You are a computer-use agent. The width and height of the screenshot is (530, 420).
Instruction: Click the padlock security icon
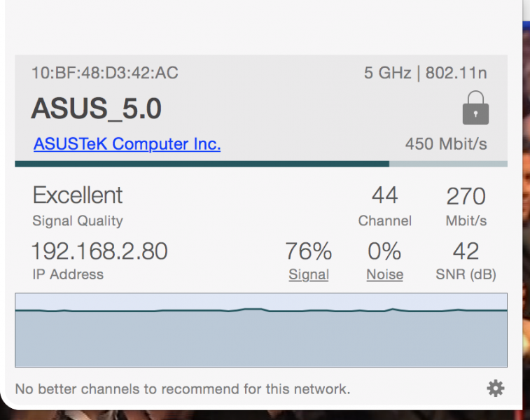[x=475, y=108]
